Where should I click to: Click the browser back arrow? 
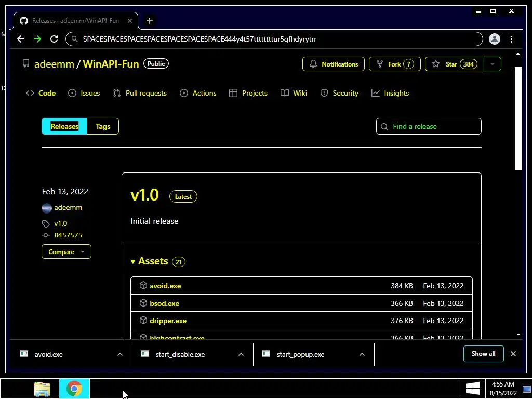tap(21, 39)
